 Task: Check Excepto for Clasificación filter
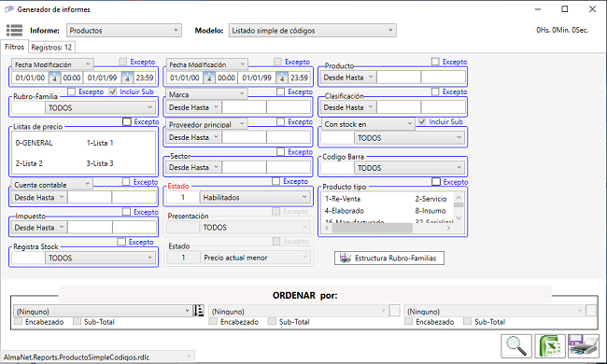[435, 91]
